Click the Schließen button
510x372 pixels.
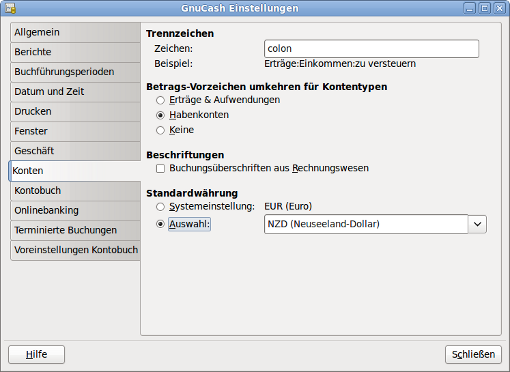coord(473,354)
